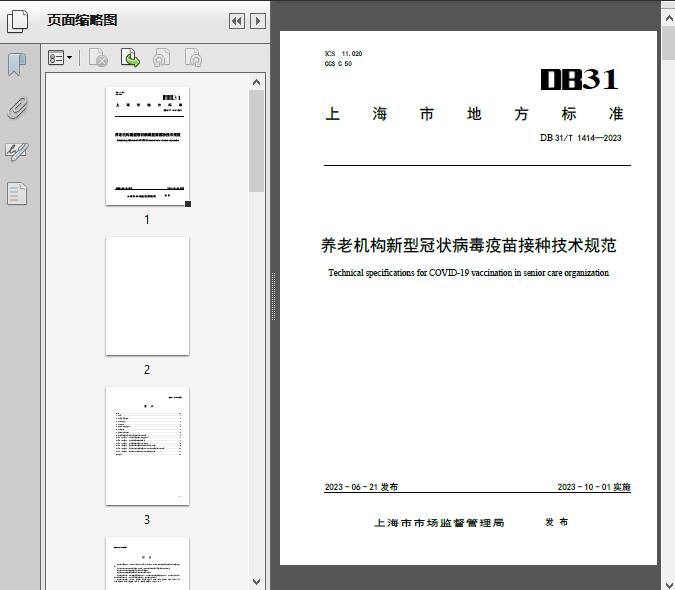
Task: Select page 3 table of contents thumbnail
Action: [x=147, y=446]
